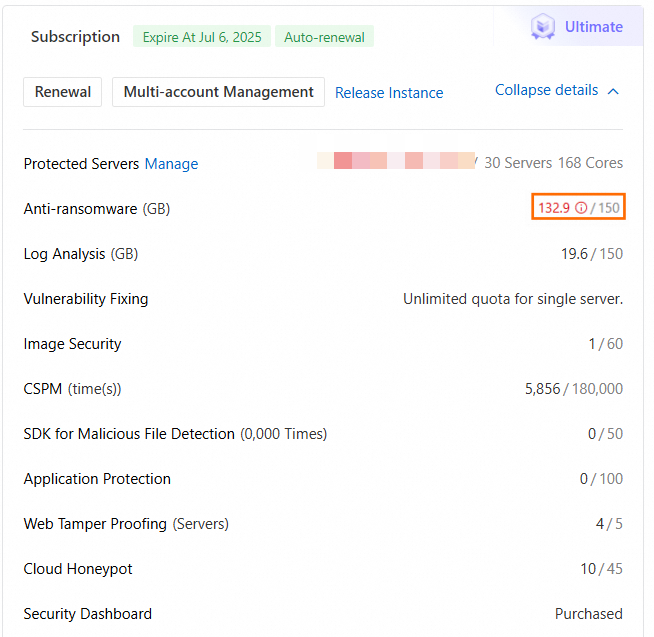This screenshot has width=654, height=637.
Task: Open Multi-account Management
Action: (x=218, y=92)
